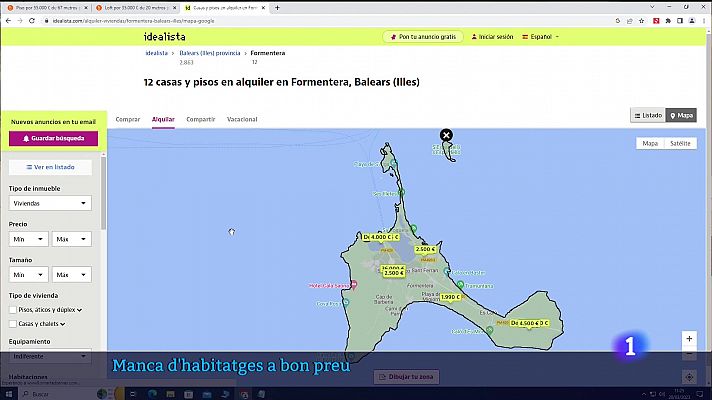Switch to the Compartir tab

201,119
